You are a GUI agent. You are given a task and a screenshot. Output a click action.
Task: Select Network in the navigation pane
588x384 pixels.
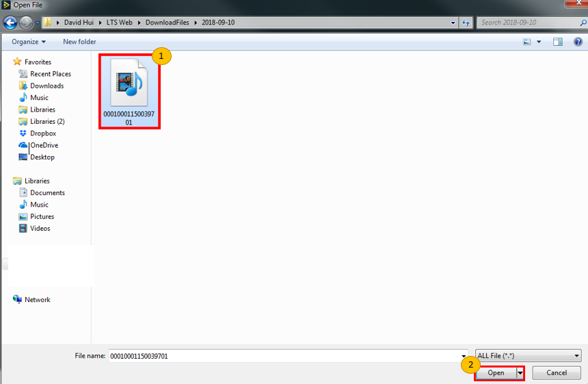(38, 300)
